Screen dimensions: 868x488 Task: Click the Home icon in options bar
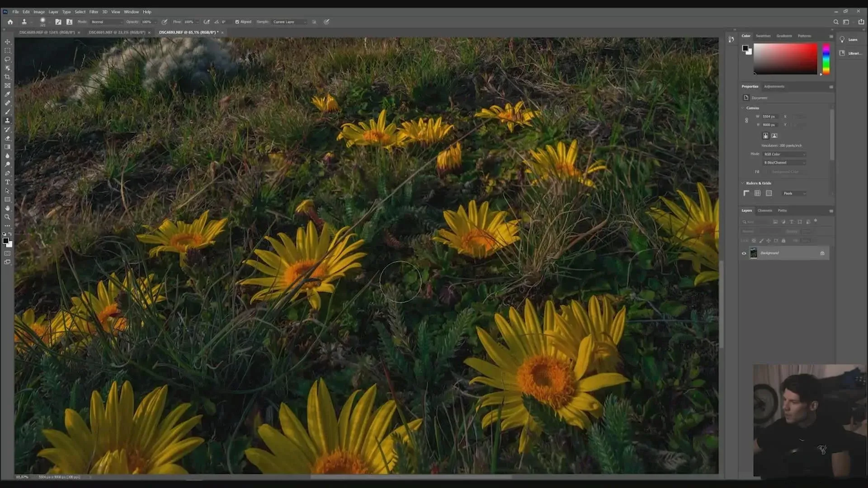[x=10, y=22]
